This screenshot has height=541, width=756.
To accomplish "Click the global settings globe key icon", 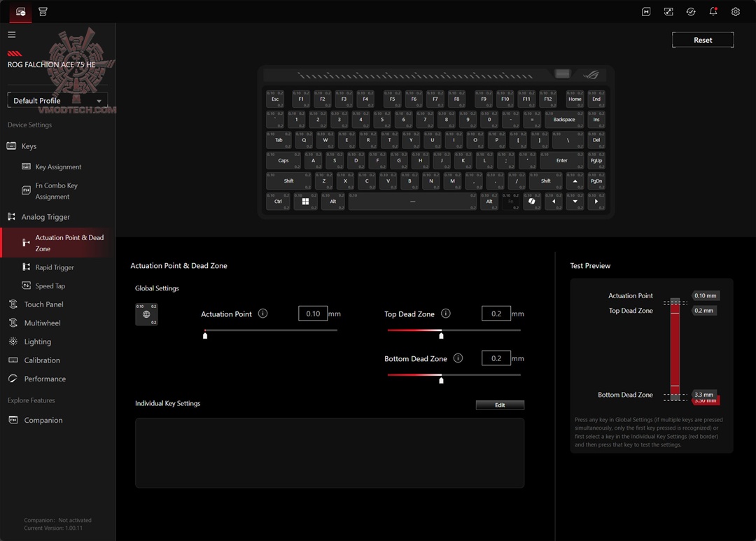I will click(x=146, y=314).
